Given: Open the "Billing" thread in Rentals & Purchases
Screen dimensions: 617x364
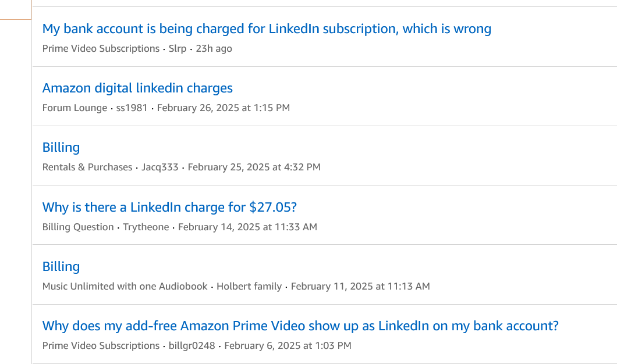Looking at the screenshot, I should pos(61,147).
